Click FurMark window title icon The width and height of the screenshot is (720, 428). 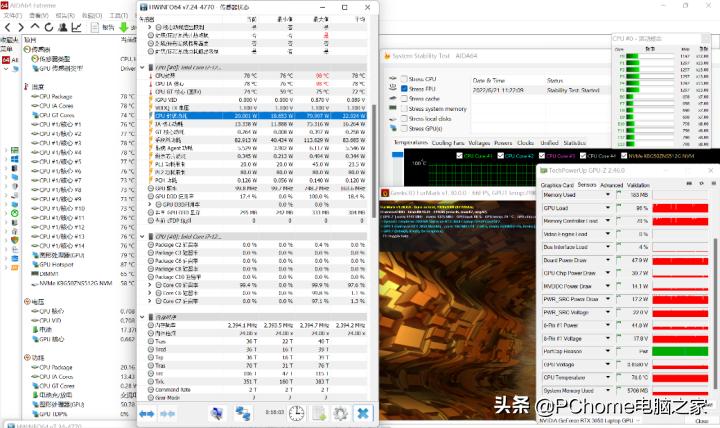tap(385, 193)
